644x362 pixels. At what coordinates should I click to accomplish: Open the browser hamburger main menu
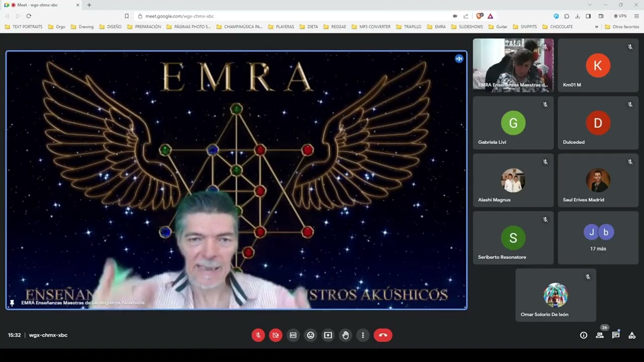[x=636, y=16]
